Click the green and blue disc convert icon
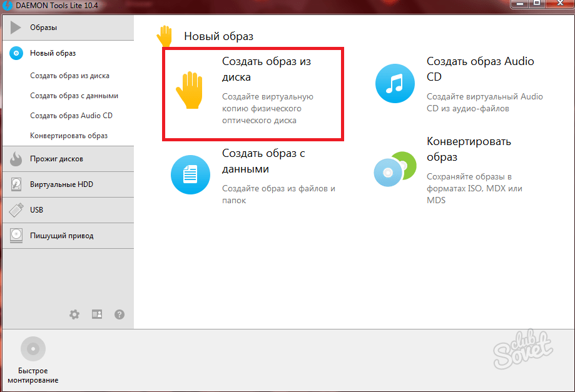Screen dimensions: 575x392 coord(394,169)
